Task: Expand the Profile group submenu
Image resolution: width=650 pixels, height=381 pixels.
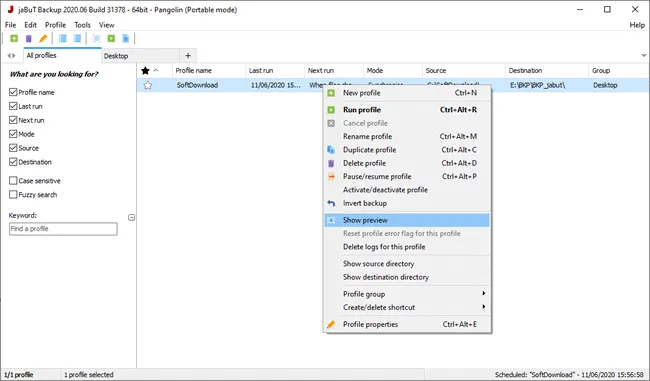Action: click(407, 294)
